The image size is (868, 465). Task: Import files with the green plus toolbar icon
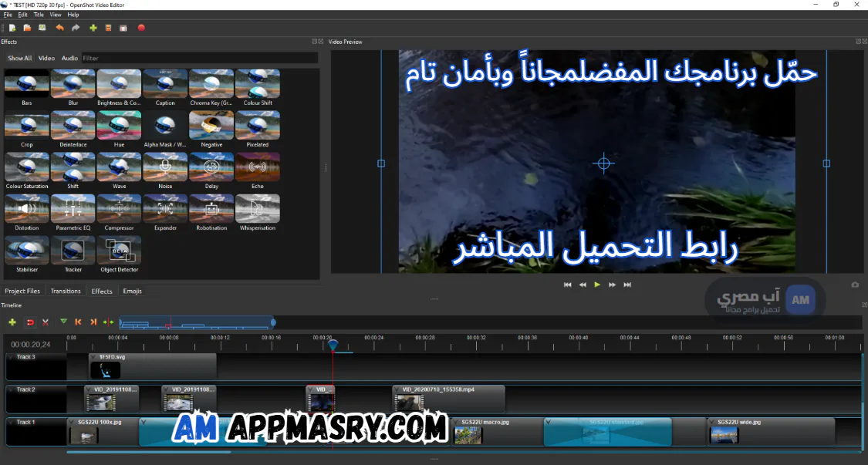click(93, 28)
